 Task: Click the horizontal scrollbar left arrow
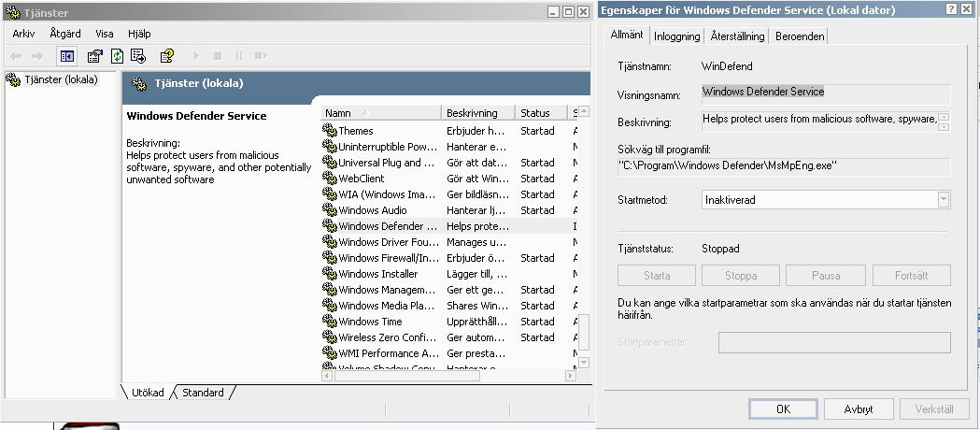tap(328, 376)
